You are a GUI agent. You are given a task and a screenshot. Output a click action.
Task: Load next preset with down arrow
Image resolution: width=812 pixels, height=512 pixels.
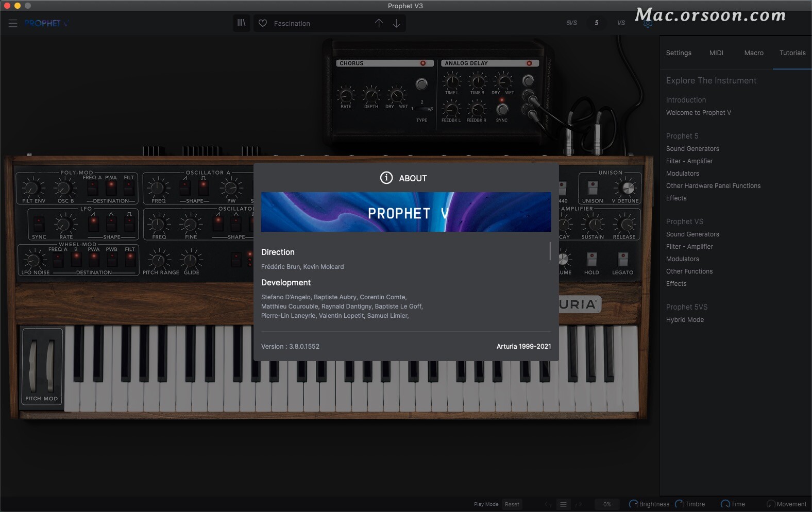tap(396, 23)
